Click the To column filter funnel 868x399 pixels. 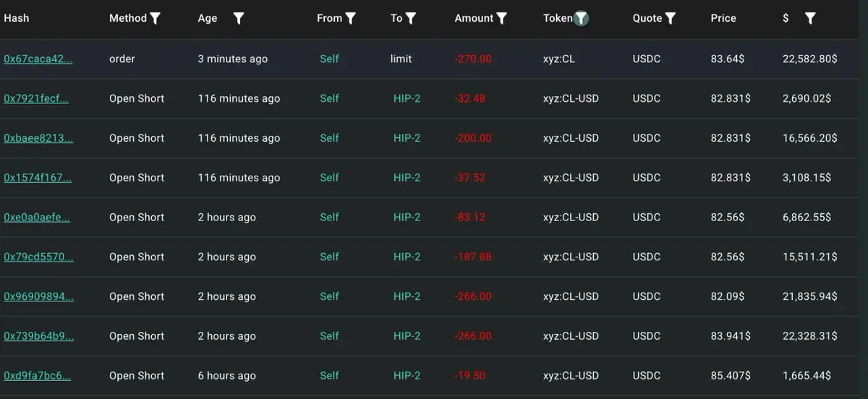pos(411,19)
